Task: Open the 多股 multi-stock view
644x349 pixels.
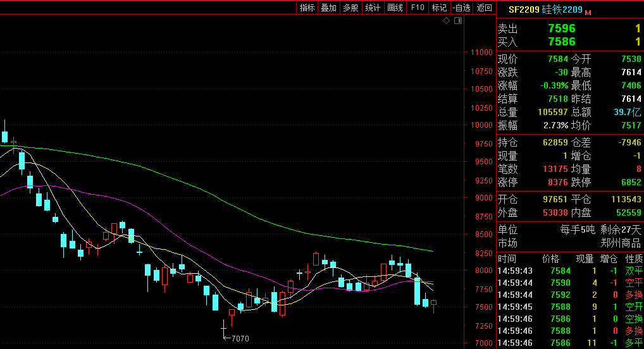Action: pyautogui.click(x=350, y=8)
